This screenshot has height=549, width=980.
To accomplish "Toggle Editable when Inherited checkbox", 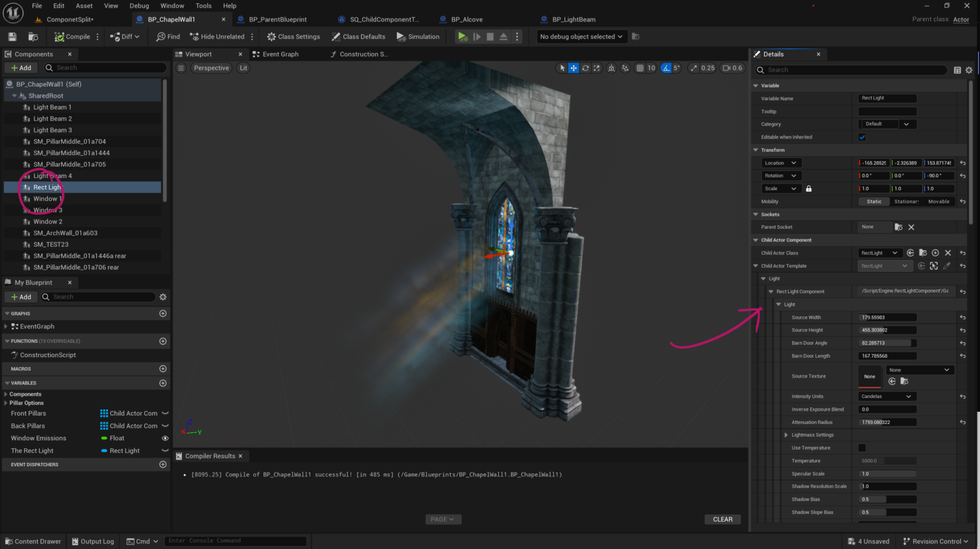I will click(x=863, y=136).
